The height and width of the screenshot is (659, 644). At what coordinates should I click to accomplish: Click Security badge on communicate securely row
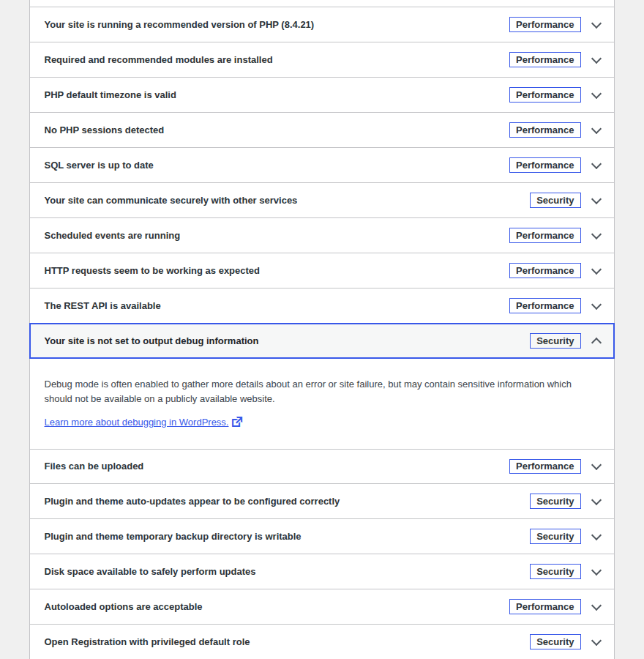[x=555, y=201]
